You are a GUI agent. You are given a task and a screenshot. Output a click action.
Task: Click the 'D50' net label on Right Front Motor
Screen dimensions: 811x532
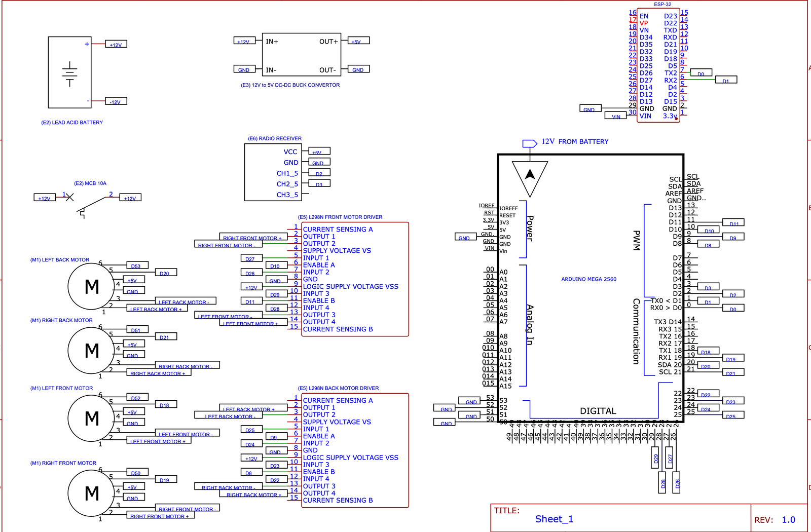tap(137, 472)
